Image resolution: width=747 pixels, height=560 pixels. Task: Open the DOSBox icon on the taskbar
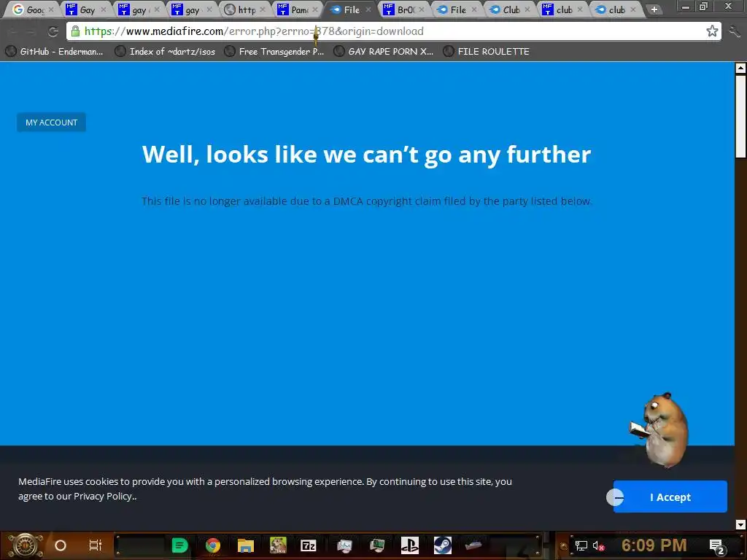click(278, 545)
